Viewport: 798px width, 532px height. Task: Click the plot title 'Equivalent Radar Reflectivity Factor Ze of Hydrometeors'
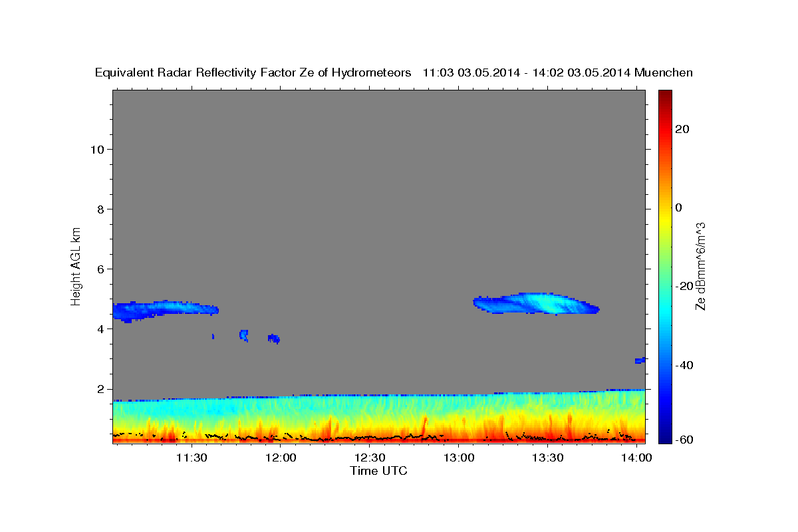tap(253, 73)
